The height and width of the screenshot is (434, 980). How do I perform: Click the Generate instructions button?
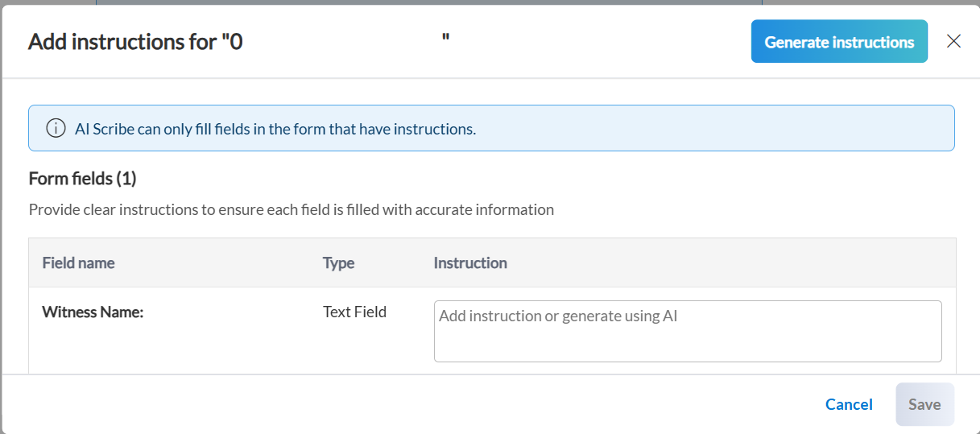pyautogui.click(x=839, y=42)
